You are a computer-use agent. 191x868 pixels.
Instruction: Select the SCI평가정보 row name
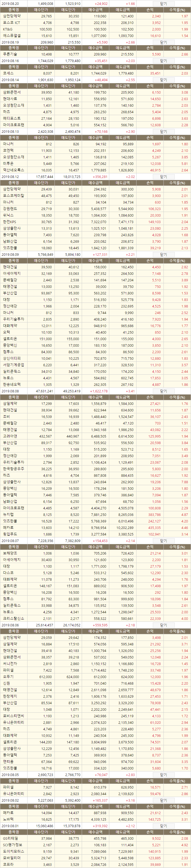pos(13,845)
